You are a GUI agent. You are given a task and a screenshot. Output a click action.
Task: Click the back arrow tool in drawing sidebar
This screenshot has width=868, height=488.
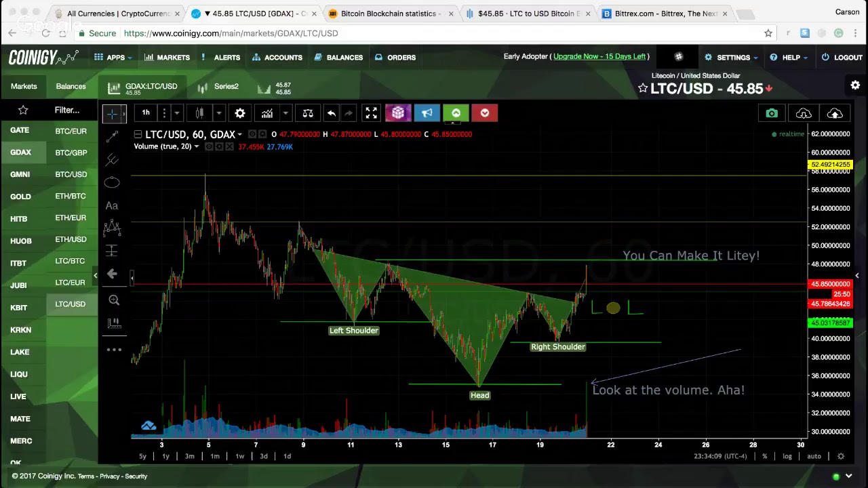pyautogui.click(x=113, y=274)
